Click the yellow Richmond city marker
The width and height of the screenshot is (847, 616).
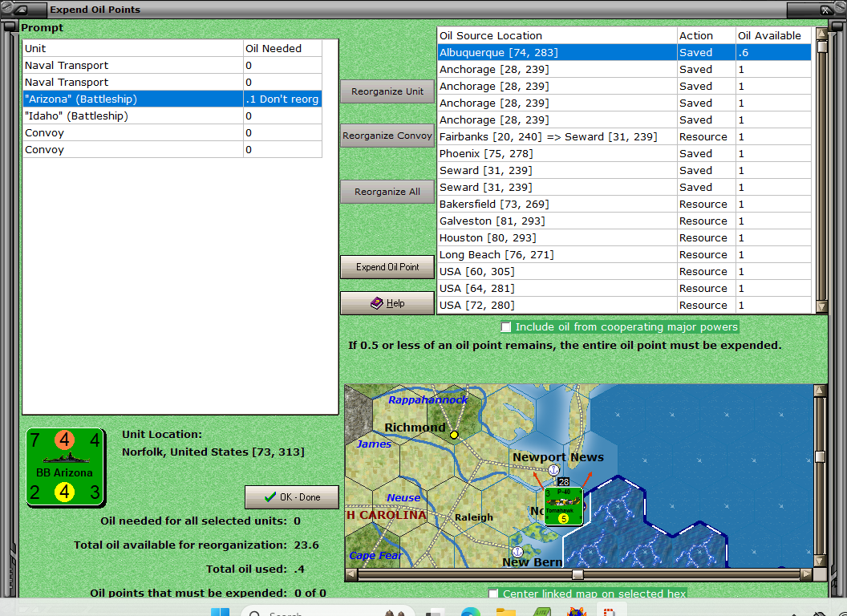(454, 435)
